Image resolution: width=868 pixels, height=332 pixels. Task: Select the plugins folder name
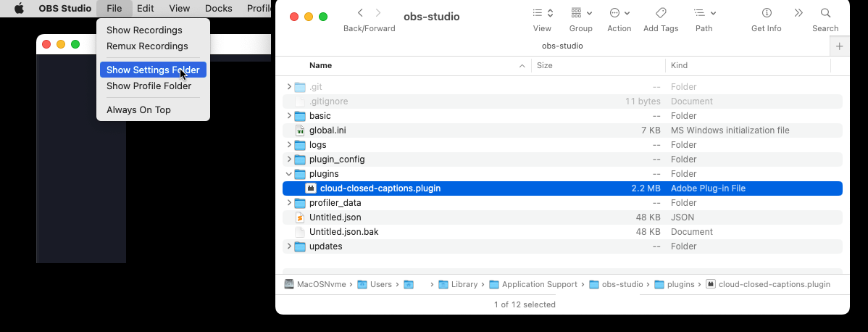pyautogui.click(x=324, y=173)
